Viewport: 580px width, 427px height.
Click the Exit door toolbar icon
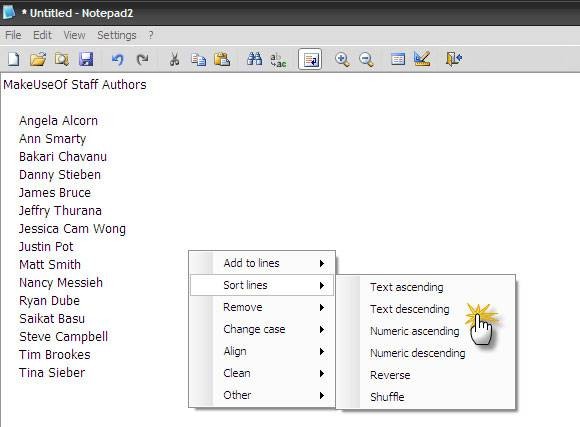click(454, 59)
